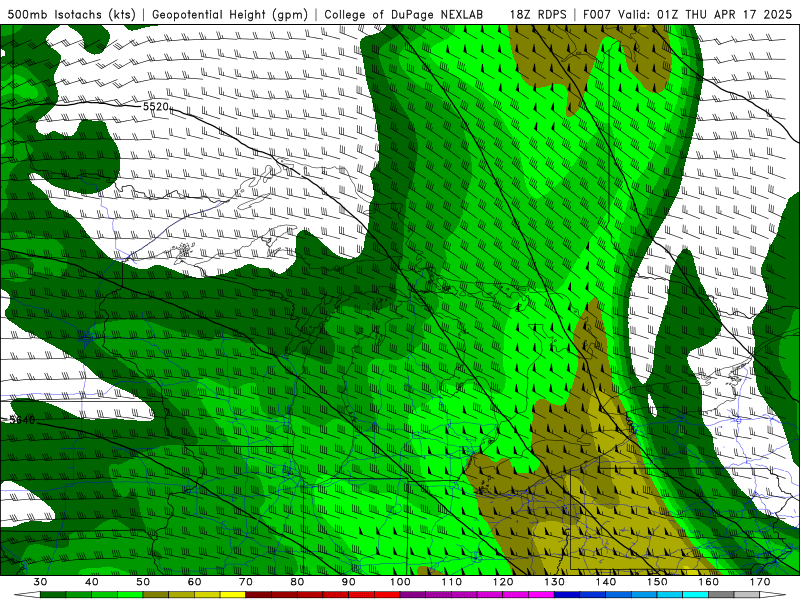This screenshot has height=600, width=800.
Task: Click the 40-45 kt green legend swatch
Action: click(105, 595)
